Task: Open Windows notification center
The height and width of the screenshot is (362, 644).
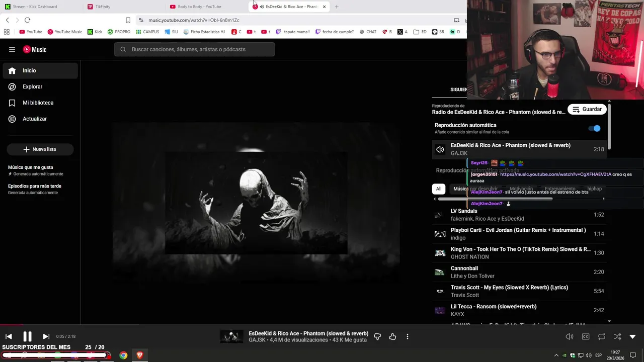Action: click(x=633, y=355)
